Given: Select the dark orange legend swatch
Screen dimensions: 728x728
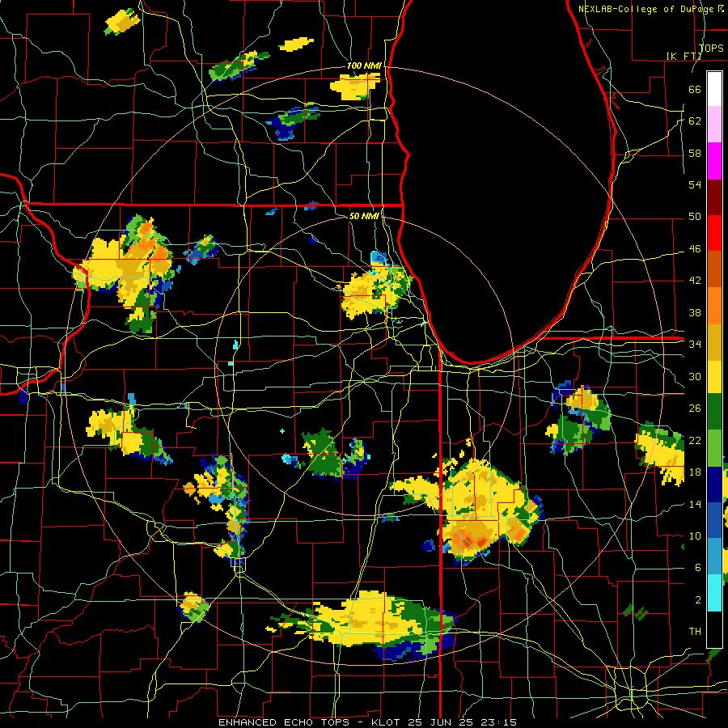Looking at the screenshot, I should coord(714,269).
